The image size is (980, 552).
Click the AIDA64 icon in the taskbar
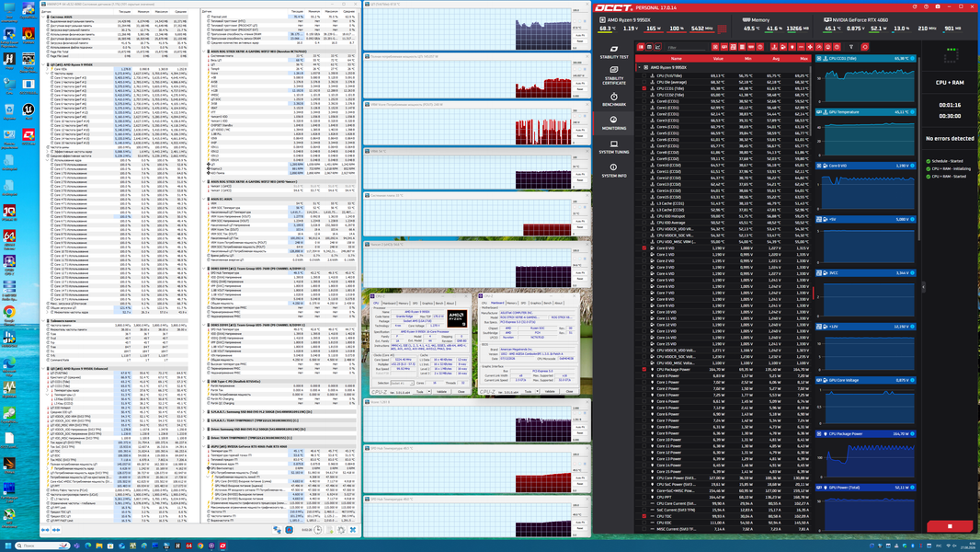click(188, 546)
